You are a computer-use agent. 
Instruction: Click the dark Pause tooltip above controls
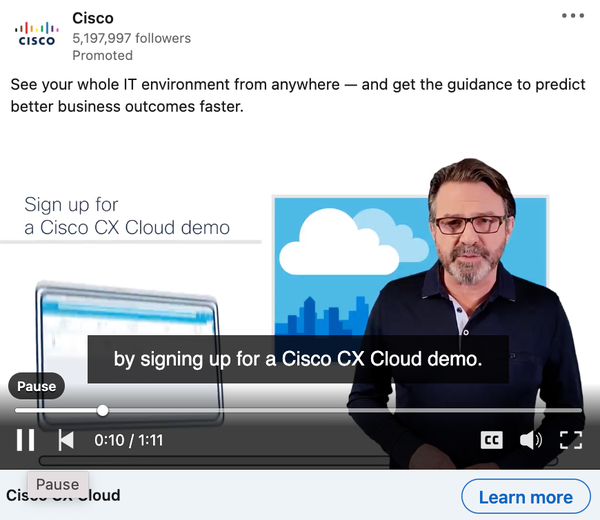pos(36,386)
